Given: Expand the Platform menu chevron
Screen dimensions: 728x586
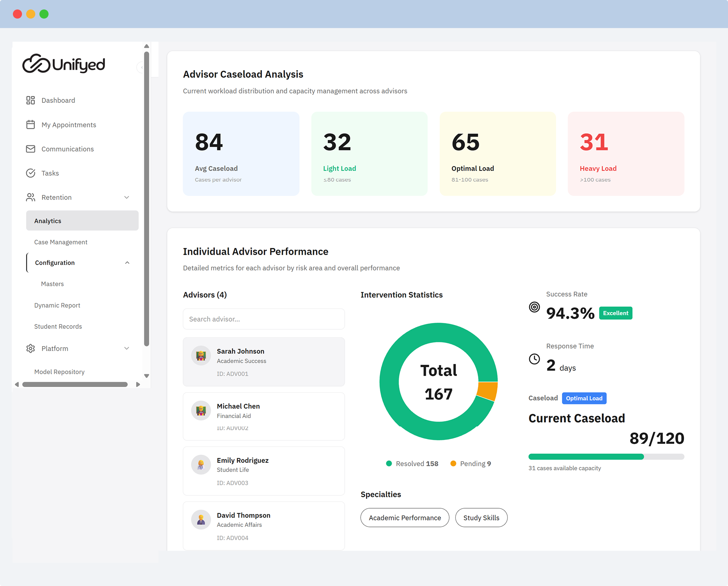Looking at the screenshot, I should coord(127,348).
